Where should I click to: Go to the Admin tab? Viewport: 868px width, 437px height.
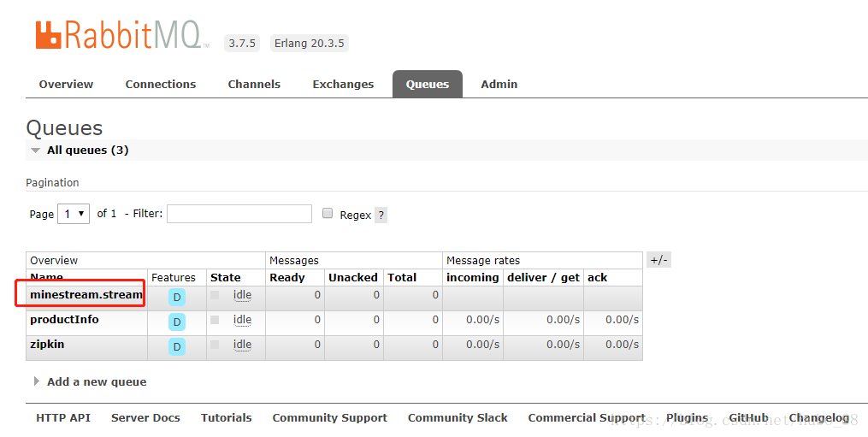pos(499,84)
